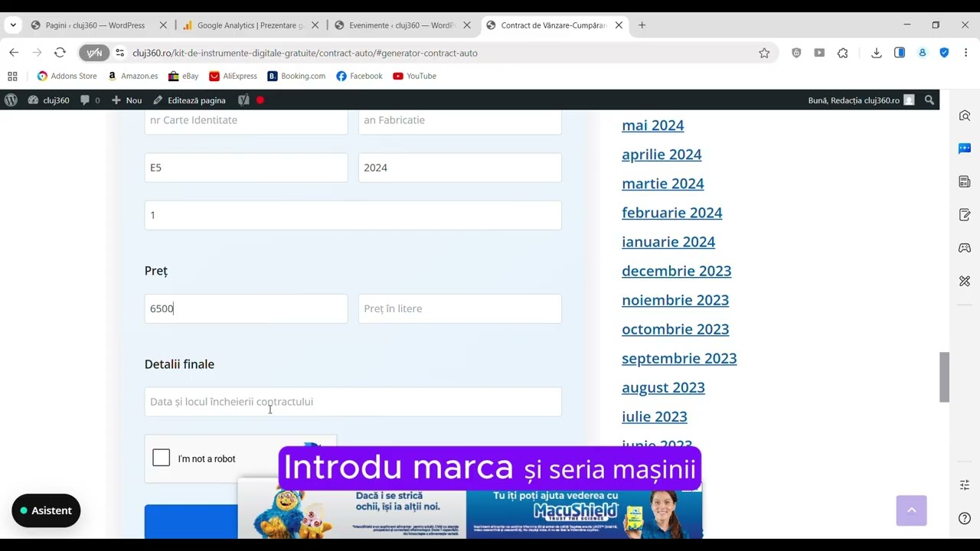Open the iulie 2023 archive link
Viewport: 980px width, 551px height.
tap(654, 416)
